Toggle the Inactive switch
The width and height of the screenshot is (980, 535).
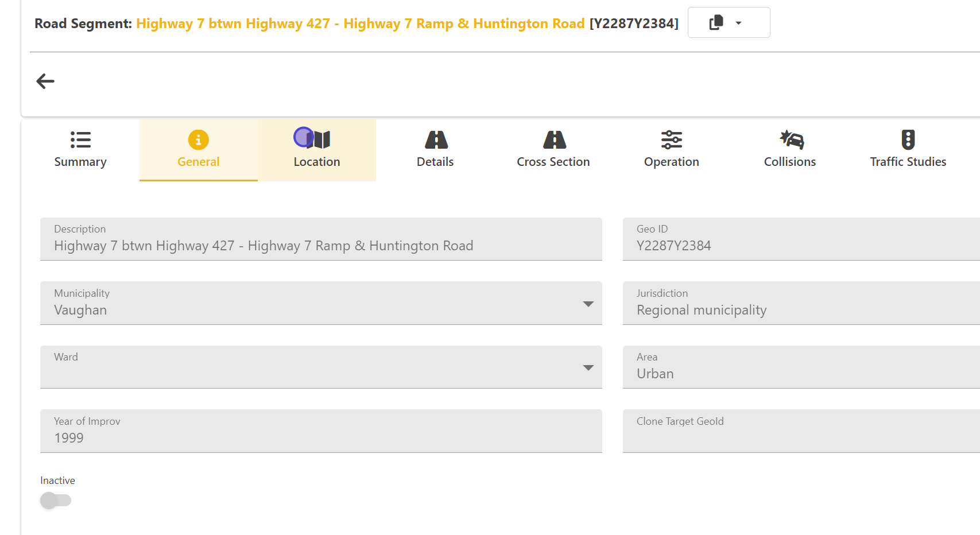tap(56, 501)
